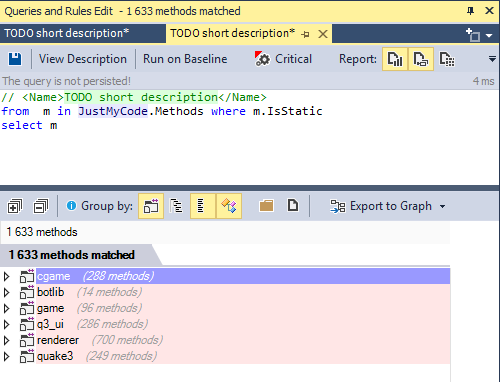Click the botlib project icon

click(27, 292)
